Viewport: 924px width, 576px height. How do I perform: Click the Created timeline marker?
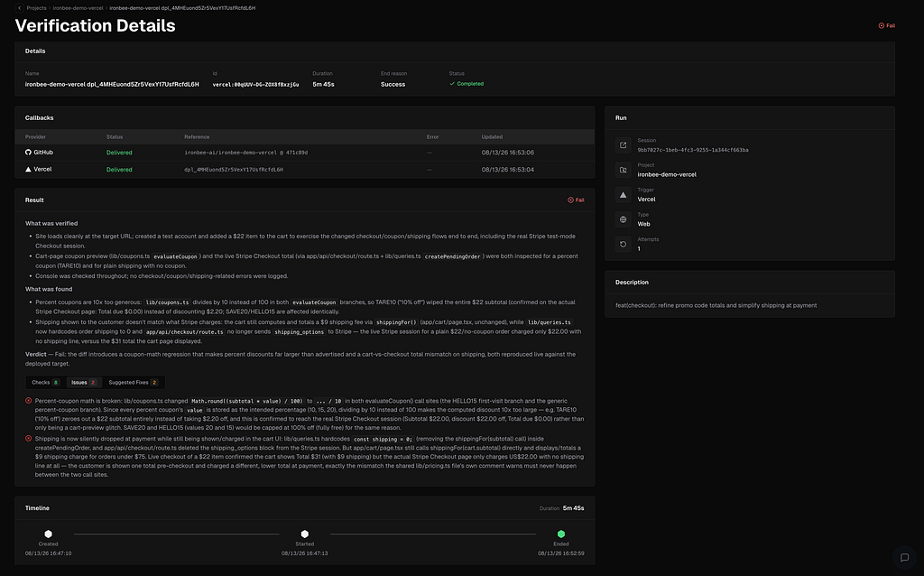(49, 534)
